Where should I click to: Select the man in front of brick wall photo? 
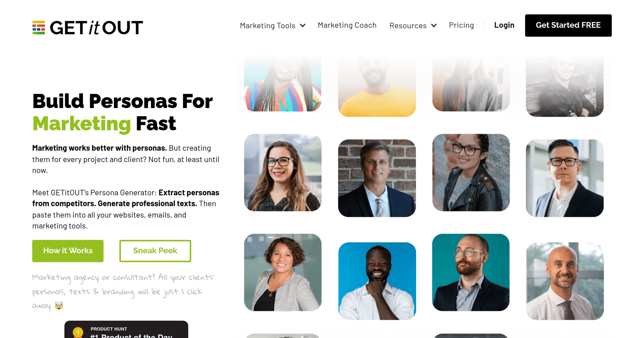tap(377, 178)
